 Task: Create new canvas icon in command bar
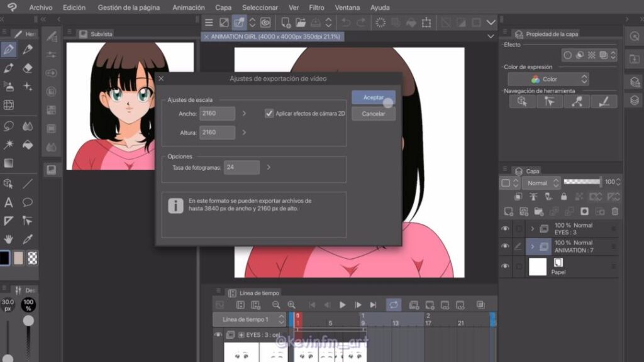pyautogui.click(x=286, y=23)
